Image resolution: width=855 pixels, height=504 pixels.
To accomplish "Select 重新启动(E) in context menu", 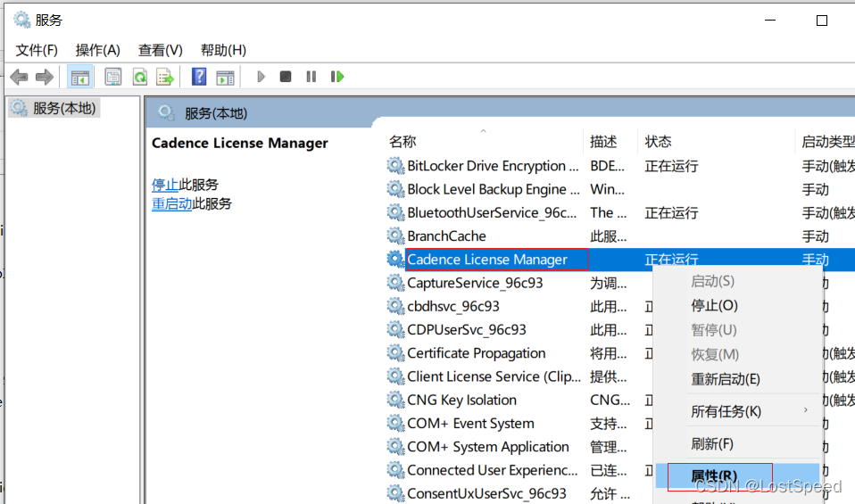I will coord(725,379).
